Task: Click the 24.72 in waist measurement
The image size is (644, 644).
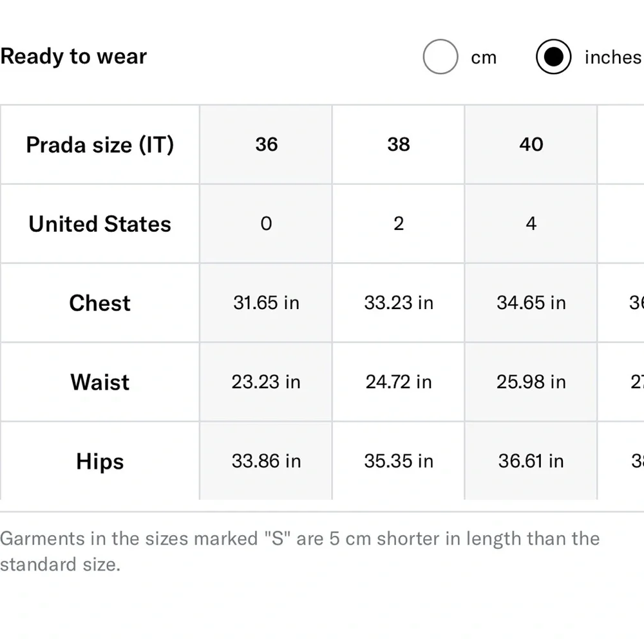Action: tap(399, 382)
